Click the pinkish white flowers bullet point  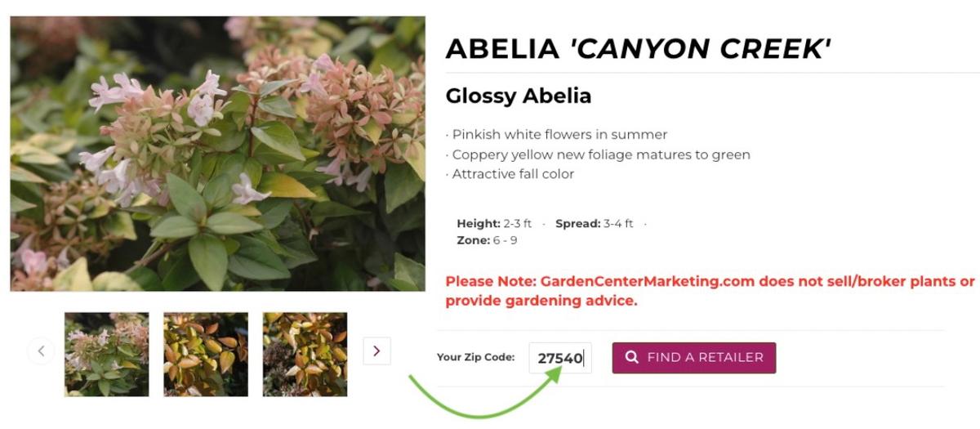point(558,135)
